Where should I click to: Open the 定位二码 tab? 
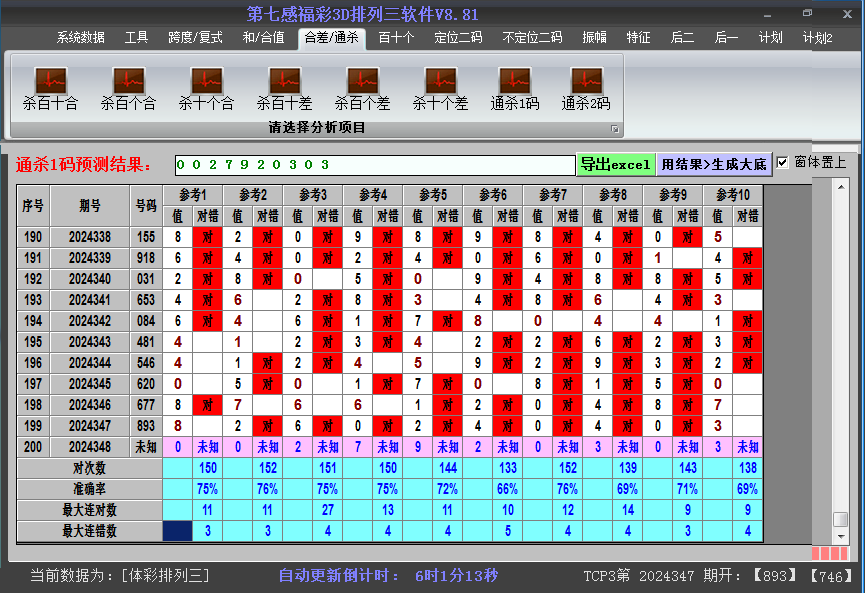click(458, 38)
